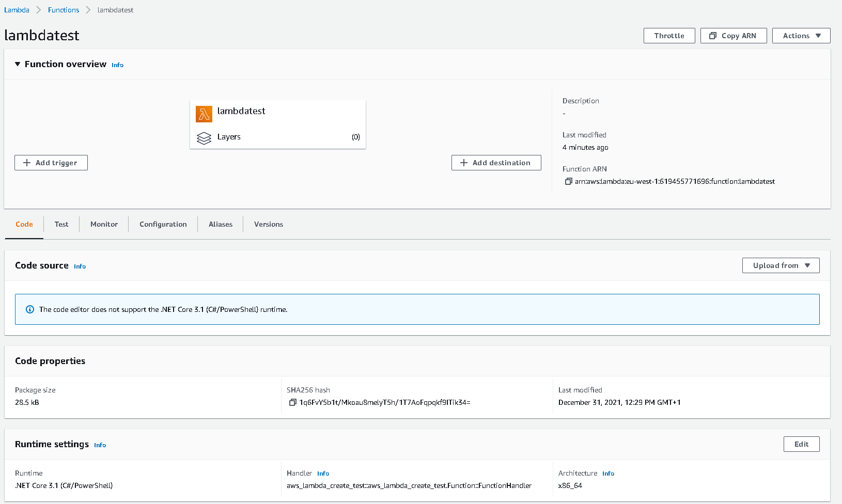
Task: Open the Upload from dropdown
Action: point(781,265)
